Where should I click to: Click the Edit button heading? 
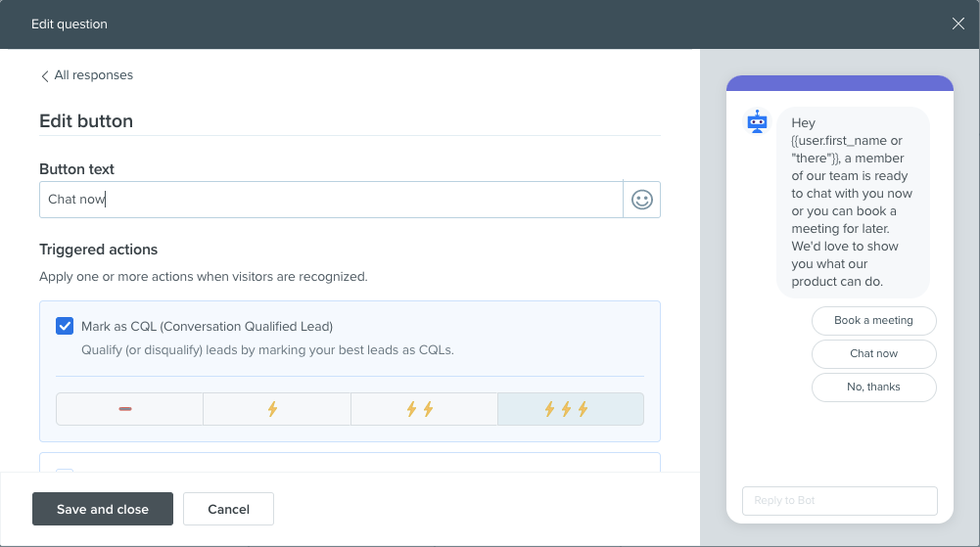click(x=86, y=120)
